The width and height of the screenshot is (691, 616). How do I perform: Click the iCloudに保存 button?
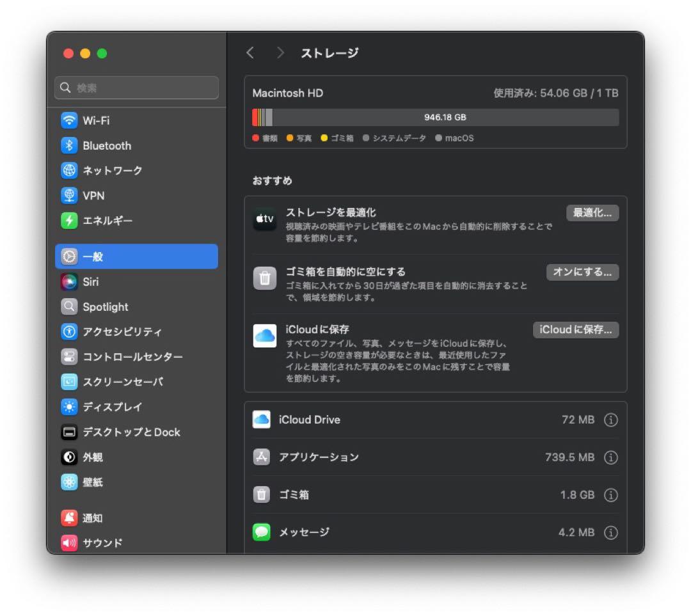click(576, 329)
